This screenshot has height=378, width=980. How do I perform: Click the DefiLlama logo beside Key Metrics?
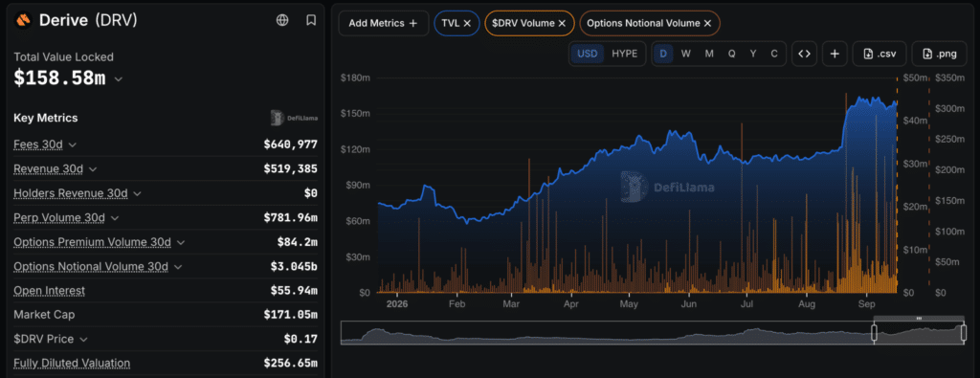[294, 118]
